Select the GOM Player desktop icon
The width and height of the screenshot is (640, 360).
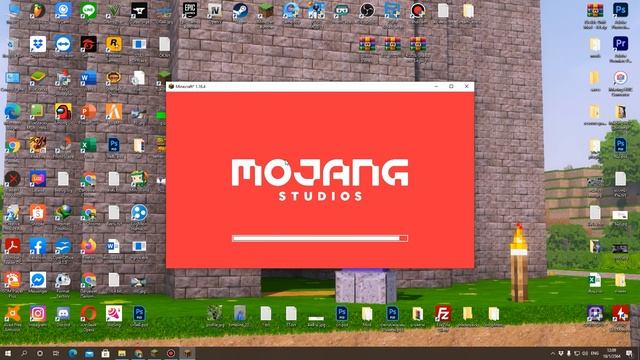(12, 280)
